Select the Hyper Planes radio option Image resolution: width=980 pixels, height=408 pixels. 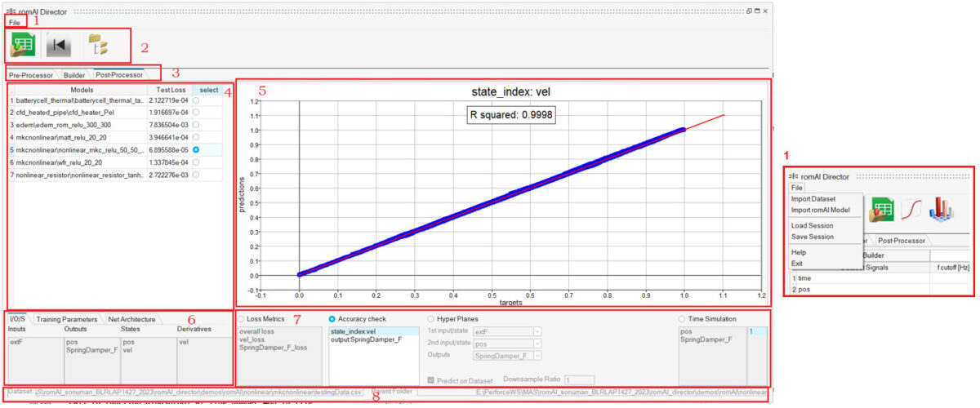pos(432,318)
